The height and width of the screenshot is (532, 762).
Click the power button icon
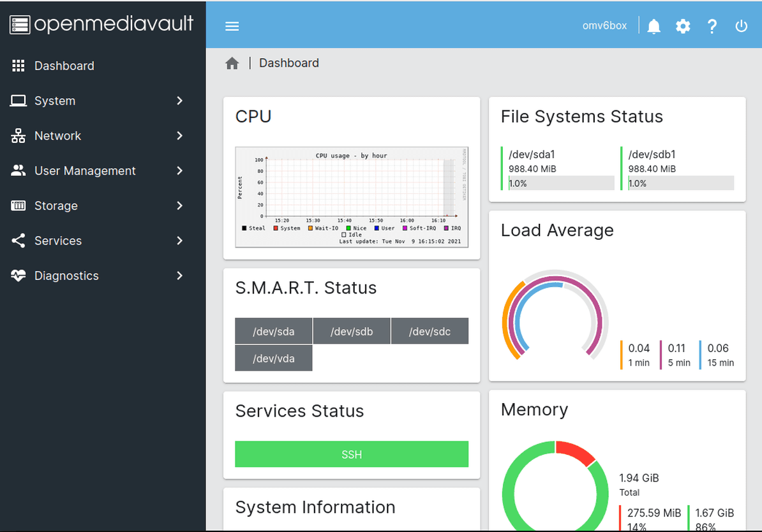click(741, 26)
